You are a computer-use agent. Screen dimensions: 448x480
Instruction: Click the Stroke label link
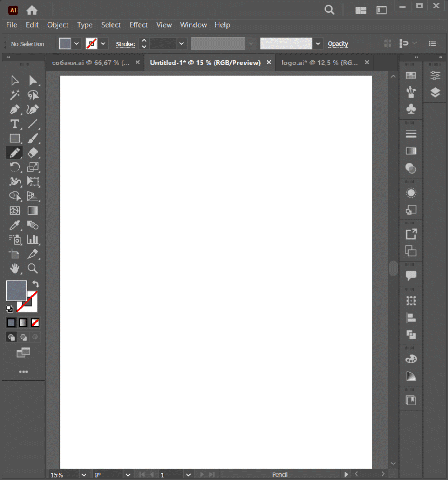click(125, 44)
